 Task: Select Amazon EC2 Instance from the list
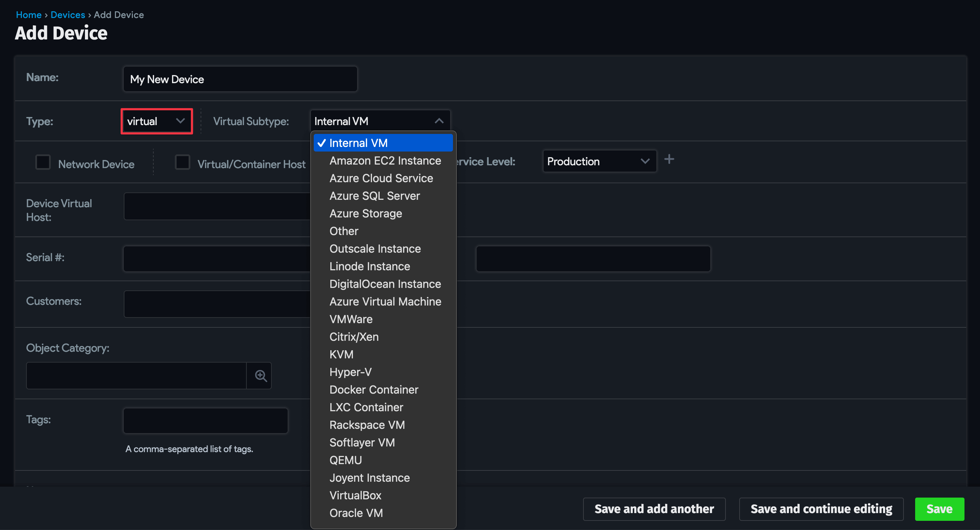385,161
